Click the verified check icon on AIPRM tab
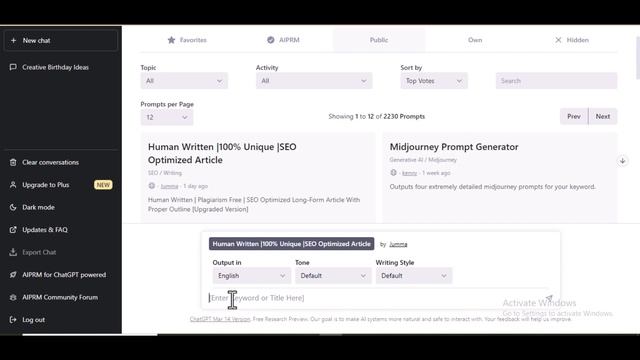 271,40
